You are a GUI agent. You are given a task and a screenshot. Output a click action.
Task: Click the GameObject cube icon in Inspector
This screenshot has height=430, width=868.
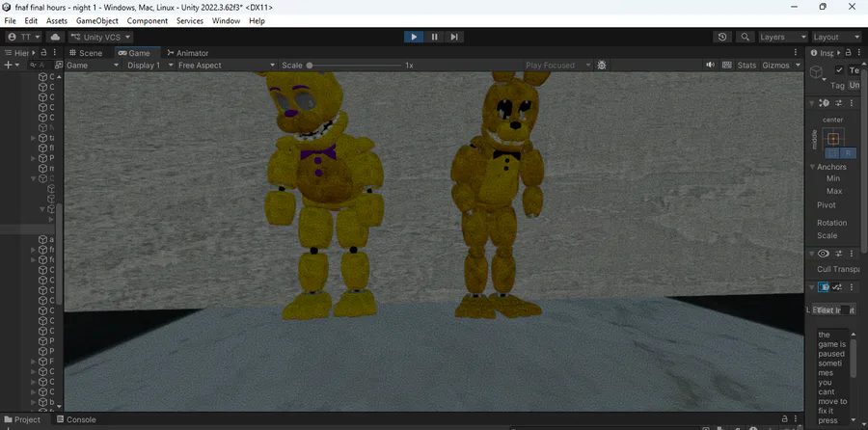[x=816, y=72]
